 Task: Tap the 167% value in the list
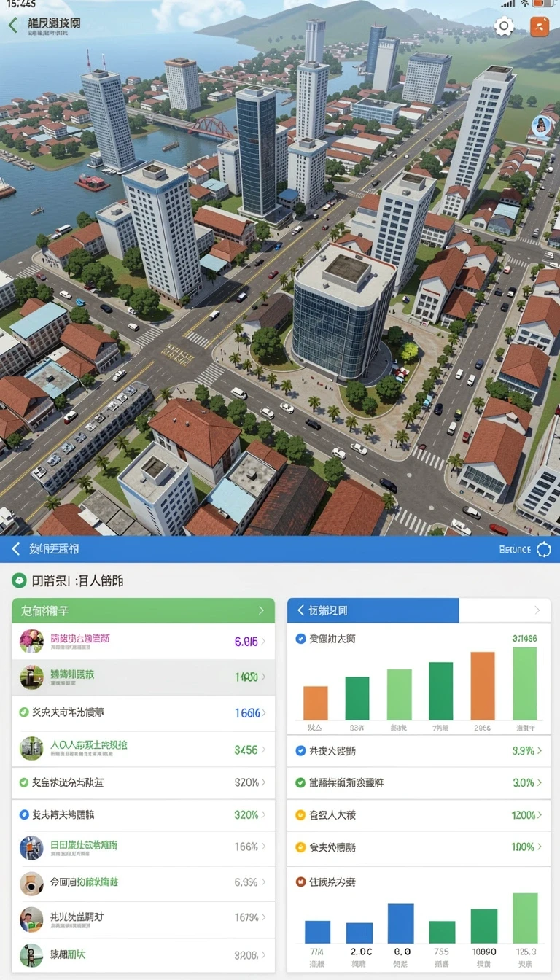point(246,917)
